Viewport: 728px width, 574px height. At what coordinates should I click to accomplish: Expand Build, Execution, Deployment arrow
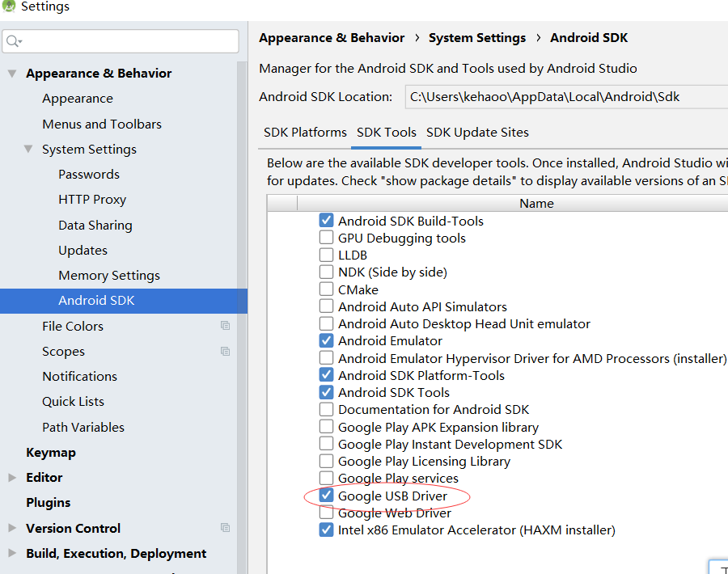click(x=12, y=553)
